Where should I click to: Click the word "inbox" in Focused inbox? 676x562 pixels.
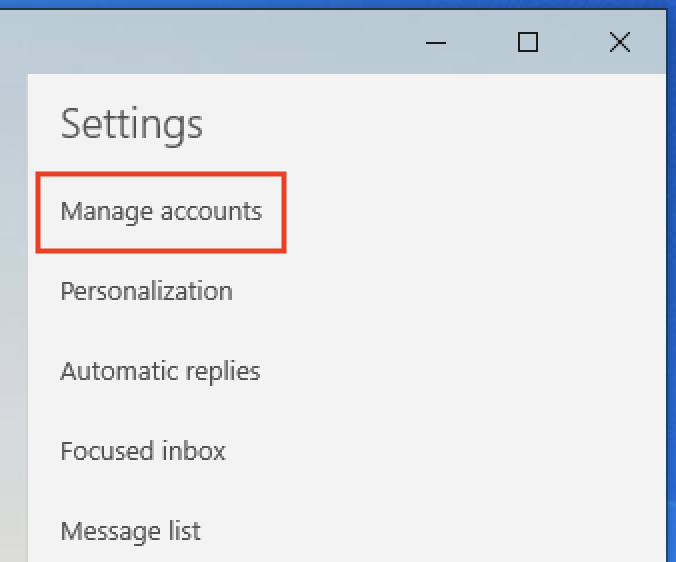pos(195,451)
